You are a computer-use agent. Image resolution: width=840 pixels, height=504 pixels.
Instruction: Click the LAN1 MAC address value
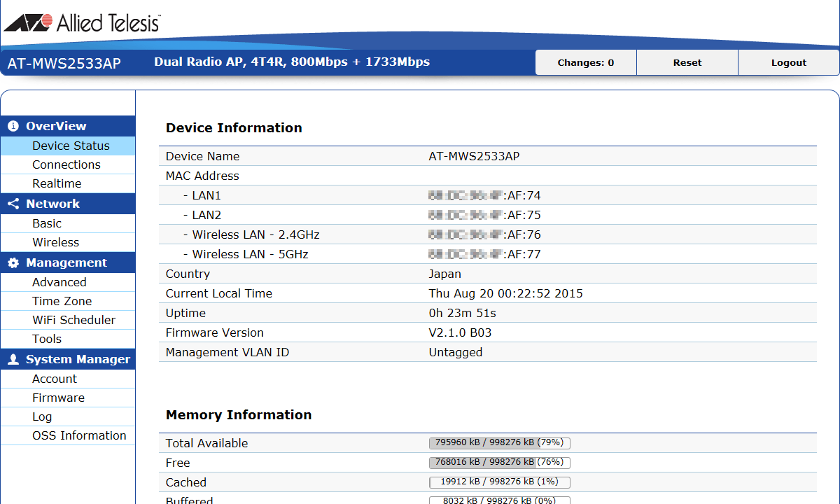coord(484,195)
